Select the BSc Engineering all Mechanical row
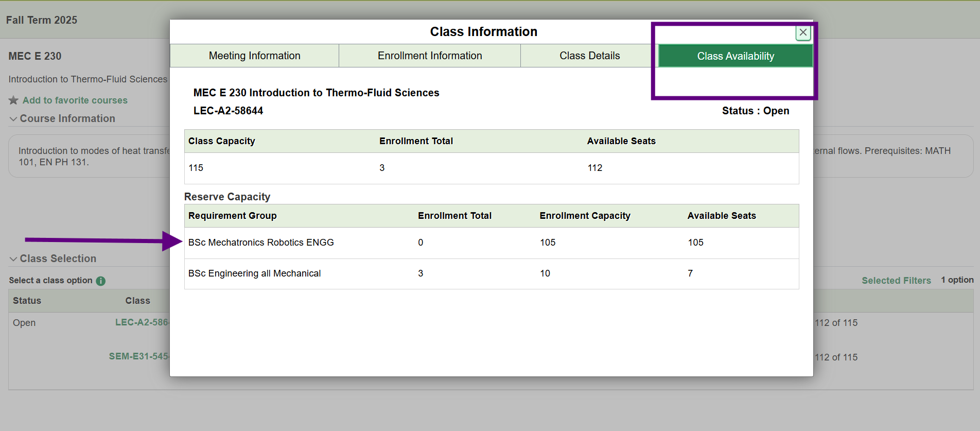This screenshot has width=980, height=431. [x=254, y=273]
